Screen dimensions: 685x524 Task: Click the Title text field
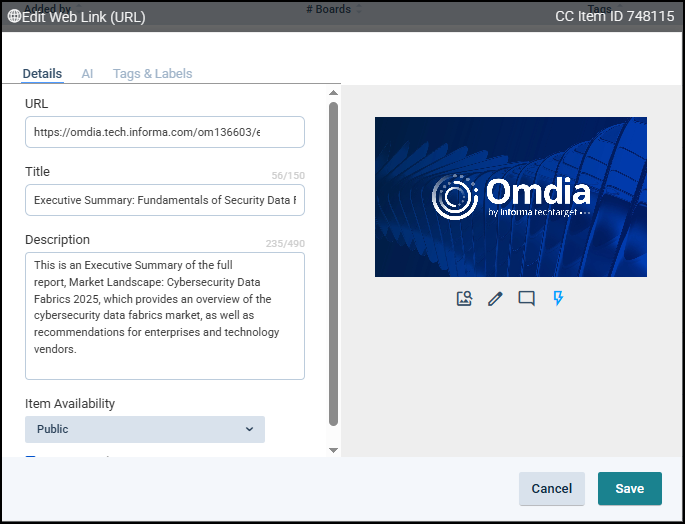[164, 200]
